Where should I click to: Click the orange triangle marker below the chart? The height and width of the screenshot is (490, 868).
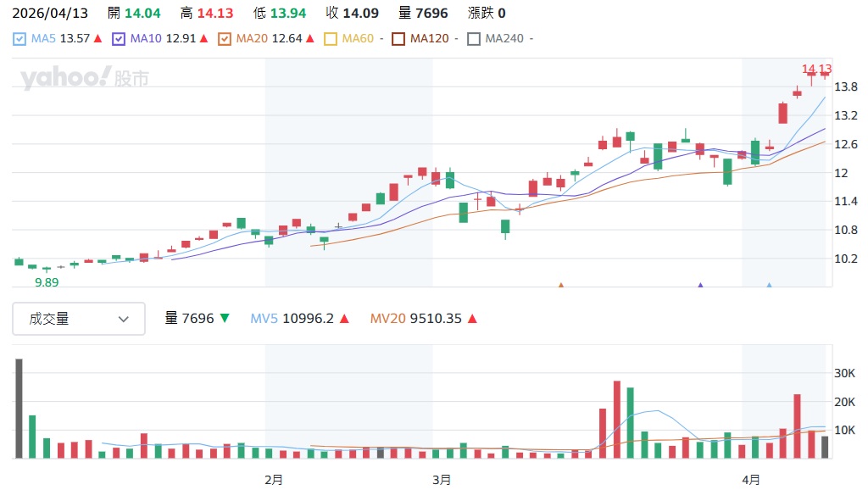pyautogui.click(x=560, y=285)
